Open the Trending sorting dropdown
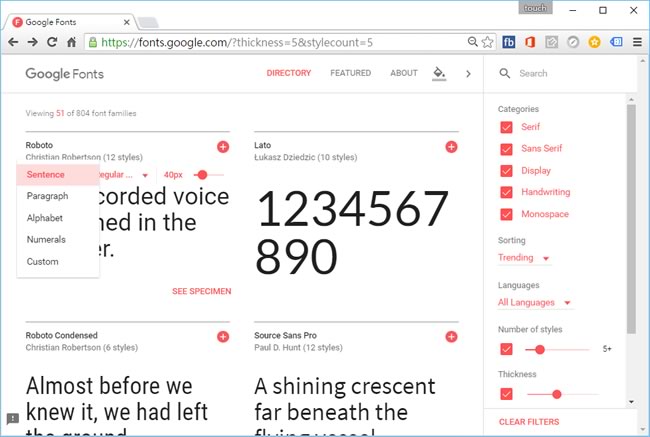 click(x=524, y=258)
